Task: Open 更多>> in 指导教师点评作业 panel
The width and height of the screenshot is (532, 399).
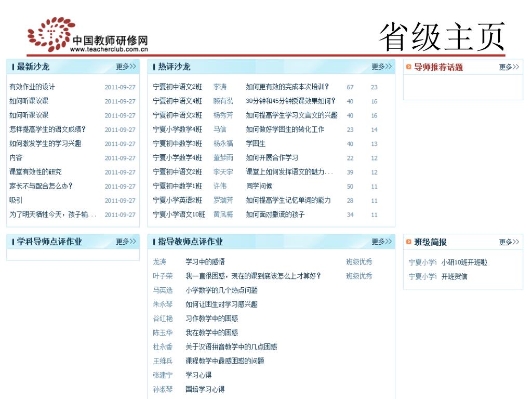Action: click(381, 242)
